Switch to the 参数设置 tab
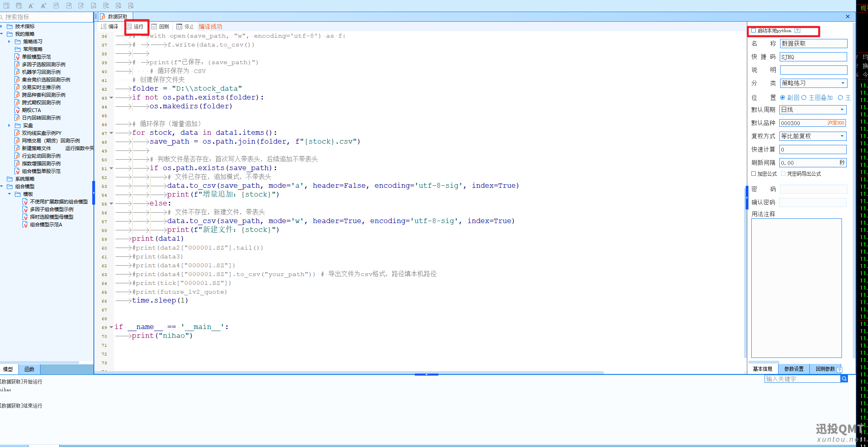 point(793,369)
